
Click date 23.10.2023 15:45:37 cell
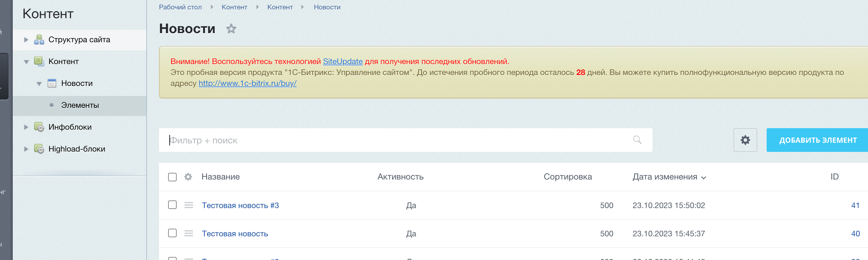[669, 234]
